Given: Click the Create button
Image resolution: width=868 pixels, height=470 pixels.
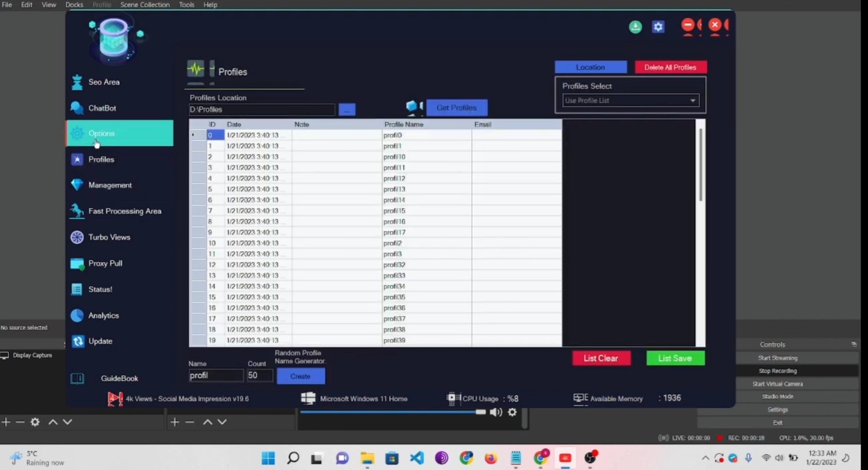Looking at the screenshot, I should click(300, 376).
